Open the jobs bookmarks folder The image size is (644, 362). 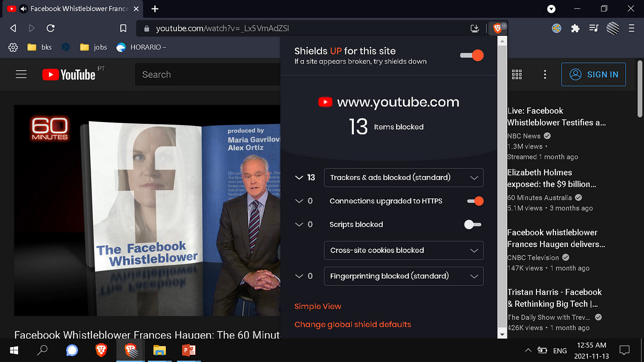tap(93, 47)
